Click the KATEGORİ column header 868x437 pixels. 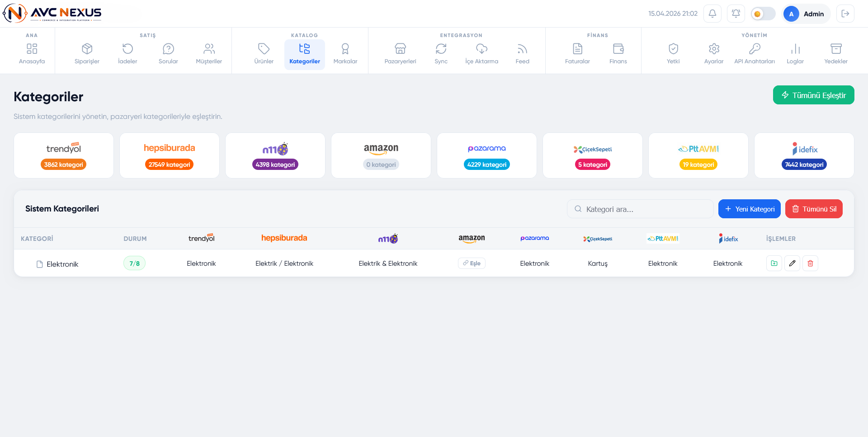point(37,239)
